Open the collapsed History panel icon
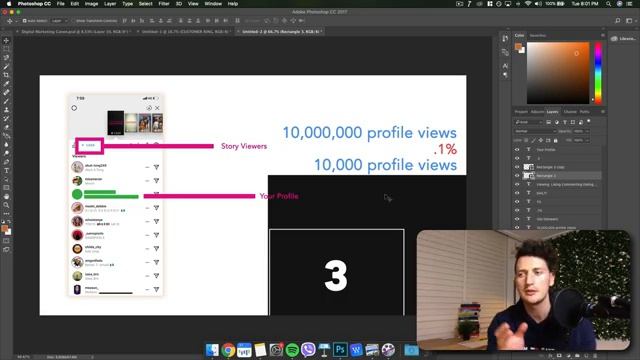 point(505,38)
